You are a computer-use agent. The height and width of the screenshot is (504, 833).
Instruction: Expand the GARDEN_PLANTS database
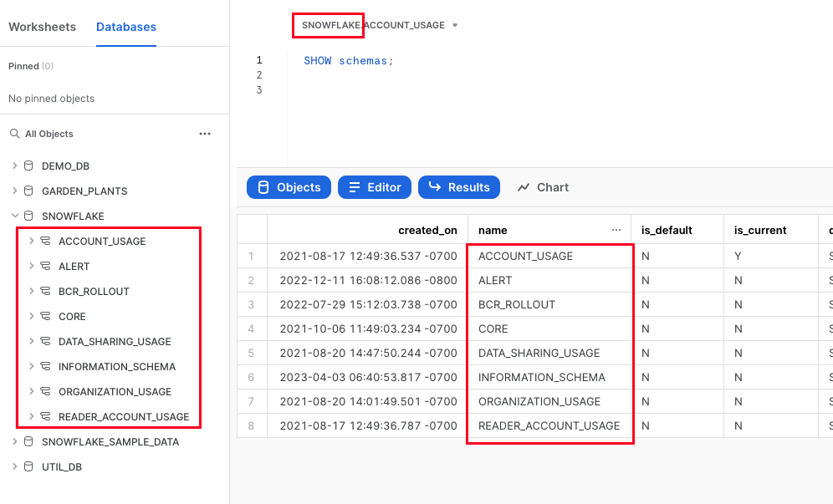pyautogui.click(x=15, y=191)
